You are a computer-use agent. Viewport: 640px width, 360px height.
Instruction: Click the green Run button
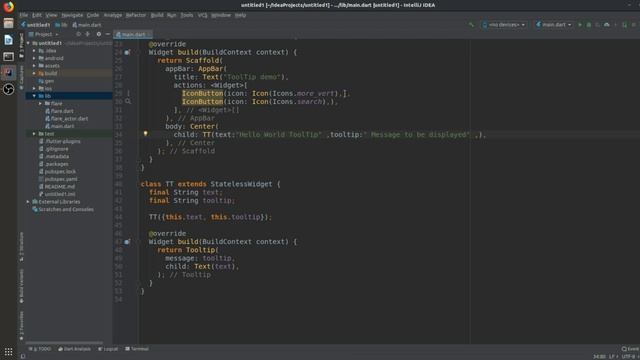click(x=580, y=25)
